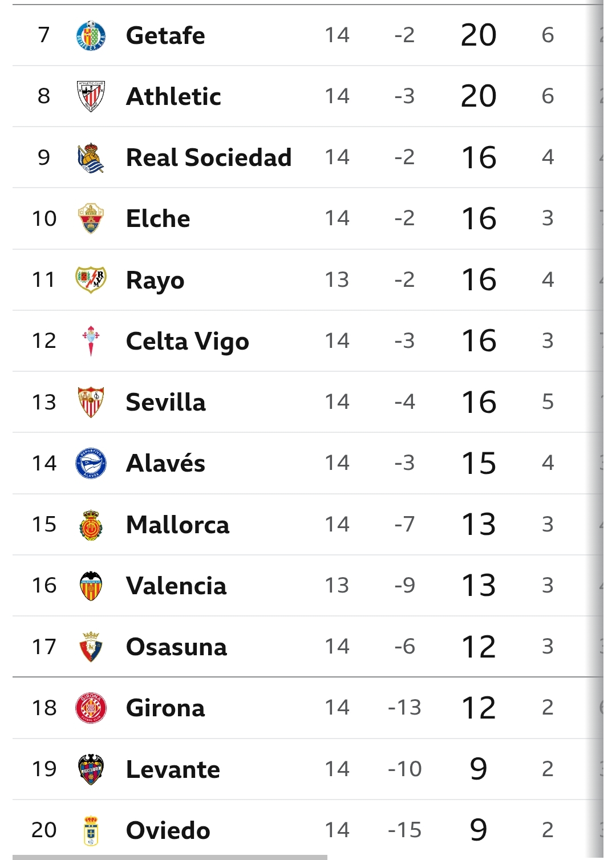The image size is (616, 860).
Task: Click the Mallorca club crest
Action: coord(91,525)
